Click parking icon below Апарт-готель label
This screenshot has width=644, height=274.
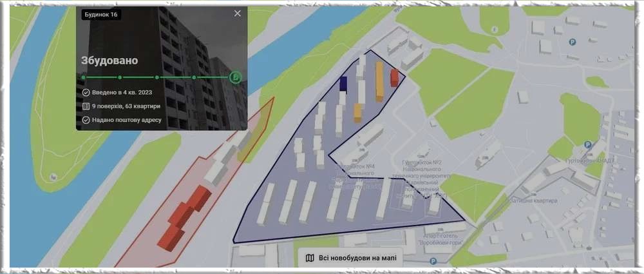[433, 260]
